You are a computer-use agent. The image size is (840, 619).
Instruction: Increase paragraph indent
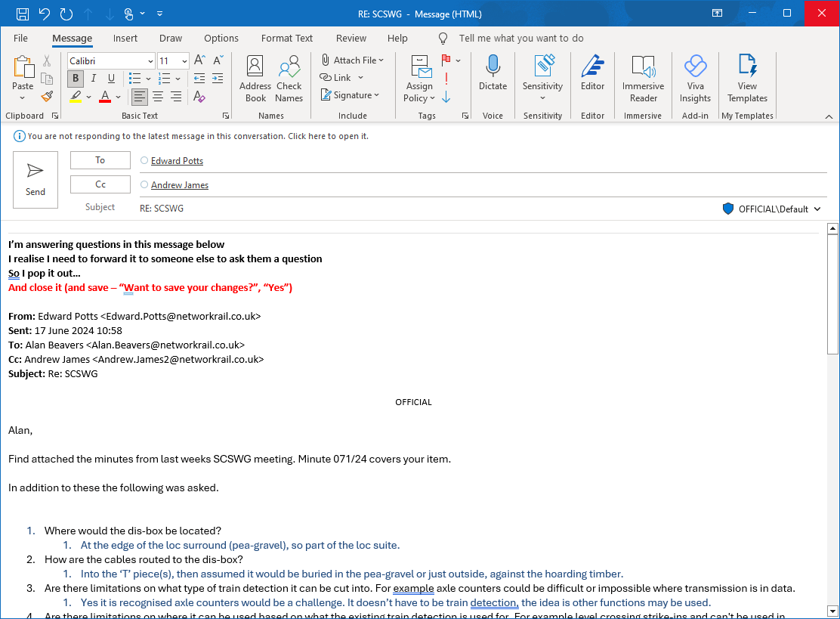(218, 79)
